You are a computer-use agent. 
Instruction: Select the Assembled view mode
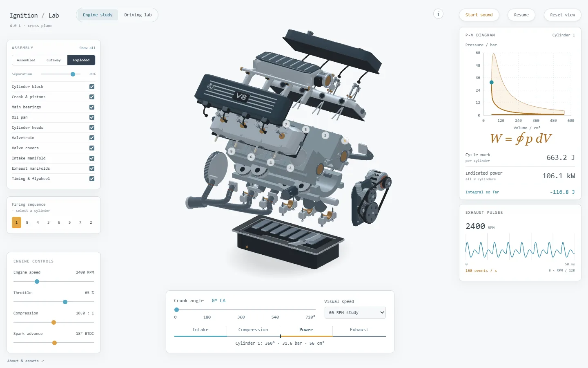pos(26,60)
